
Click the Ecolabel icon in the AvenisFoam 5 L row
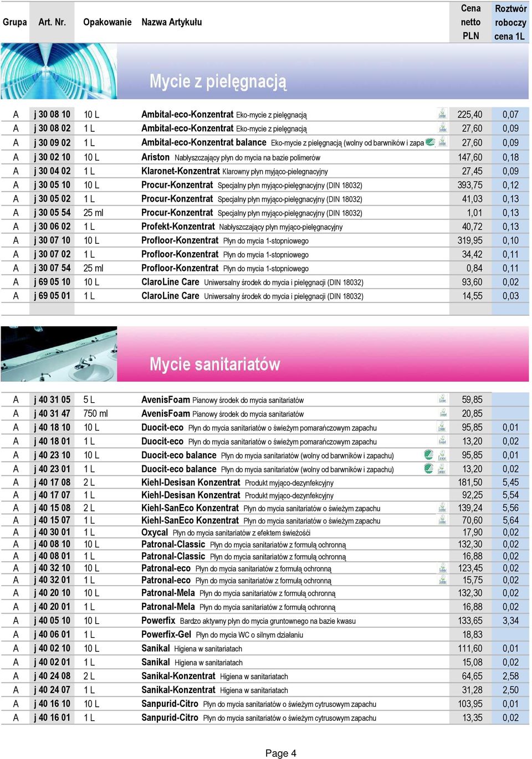(442, 399)
